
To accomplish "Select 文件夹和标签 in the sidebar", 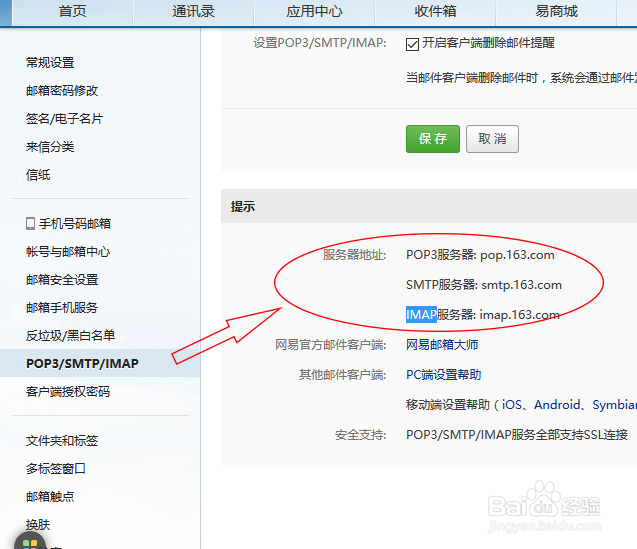I will click(x=62, y=441).
